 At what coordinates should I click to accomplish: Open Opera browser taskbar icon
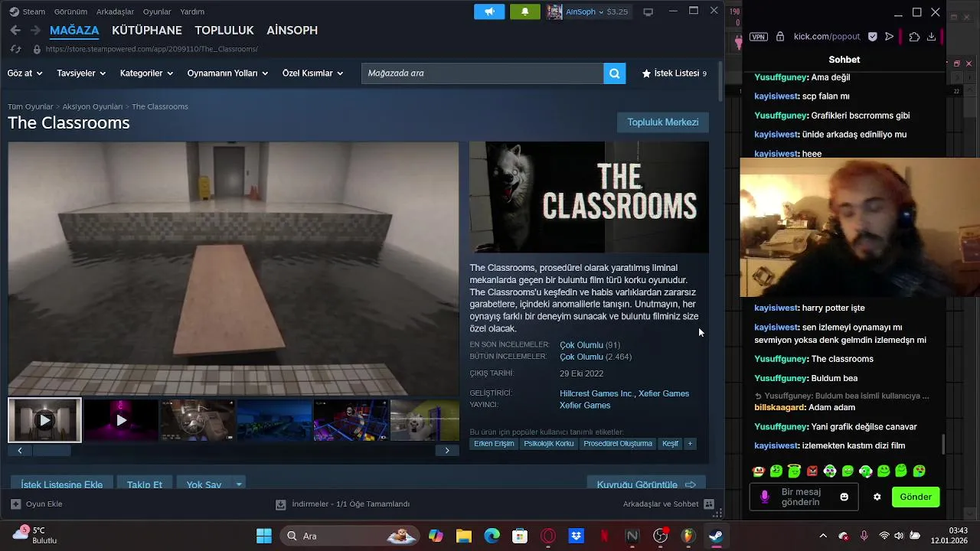(x=548, y=536)
